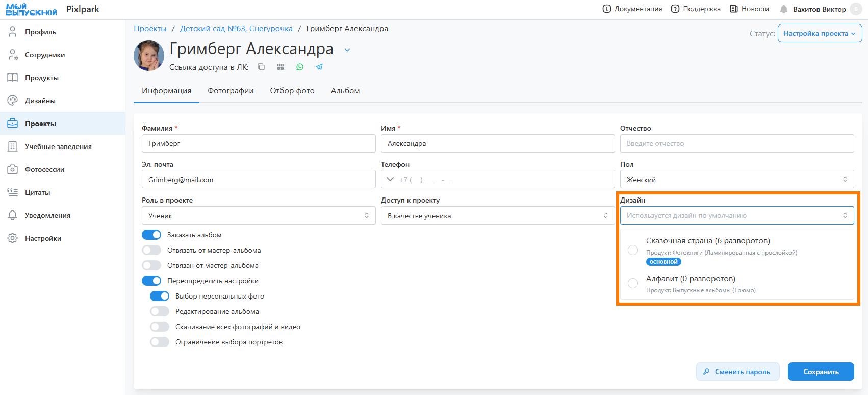This screenshot has width=868, height=395.
Task: Open the Роль в проекте dropdown
Action: (x=258, y=216)
